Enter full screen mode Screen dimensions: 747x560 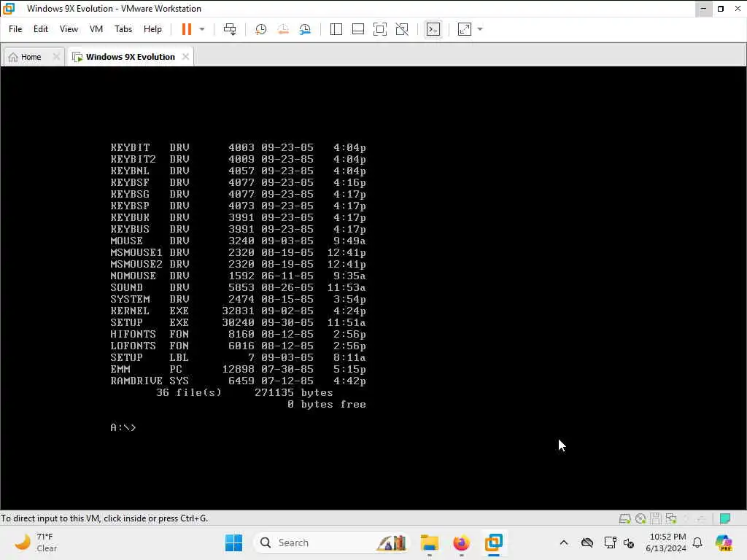point(379,29)
